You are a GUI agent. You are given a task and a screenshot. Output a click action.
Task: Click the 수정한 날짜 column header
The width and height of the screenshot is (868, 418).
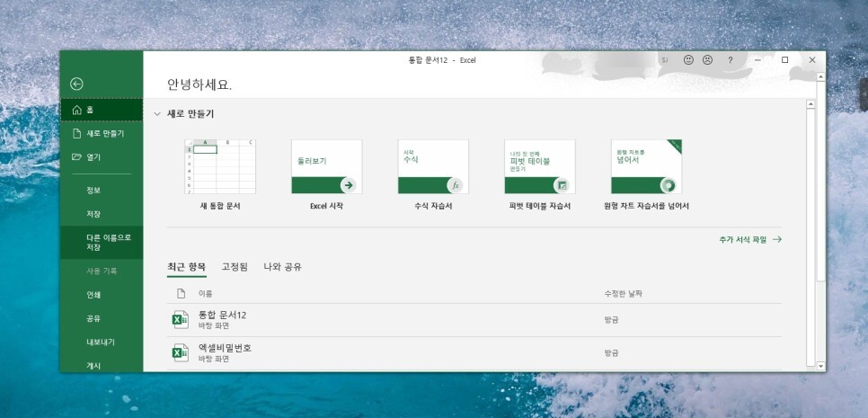click(x=623, y=293)
